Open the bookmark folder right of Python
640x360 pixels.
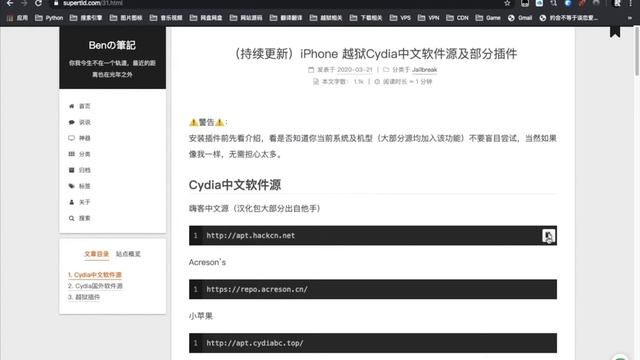[86, 18]
